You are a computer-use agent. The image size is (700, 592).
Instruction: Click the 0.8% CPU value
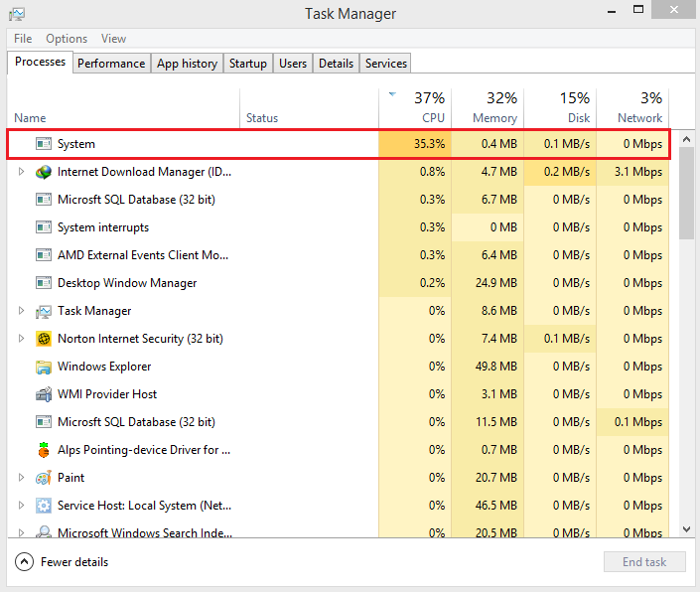[432, 172]
